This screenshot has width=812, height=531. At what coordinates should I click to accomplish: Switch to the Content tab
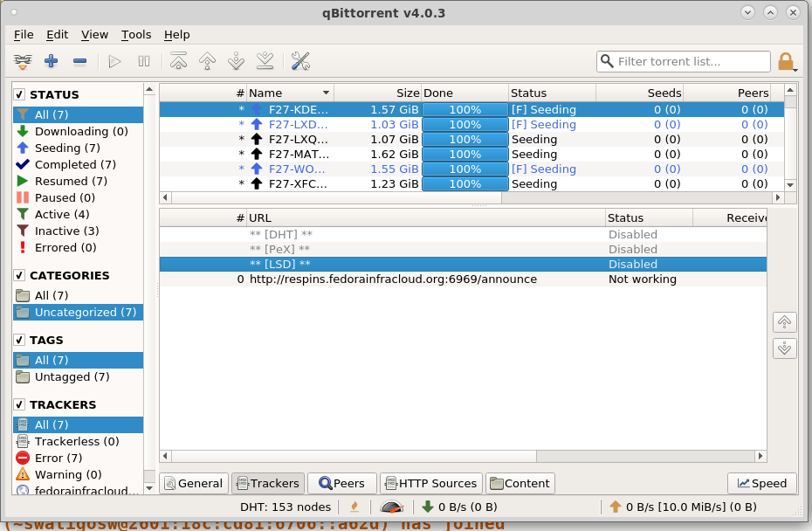click(x=520, y=483)
